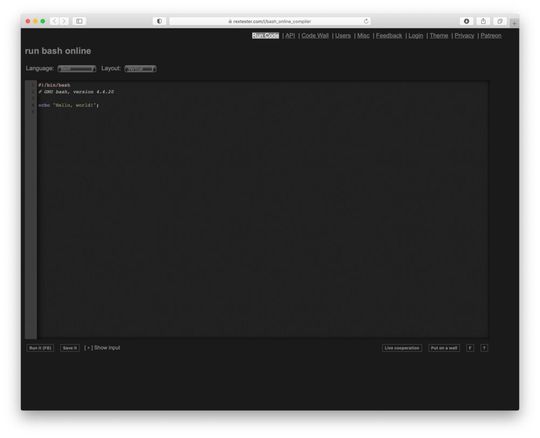Select the Run Code menu link
The image size is (540, 438).
coord(265,35)
